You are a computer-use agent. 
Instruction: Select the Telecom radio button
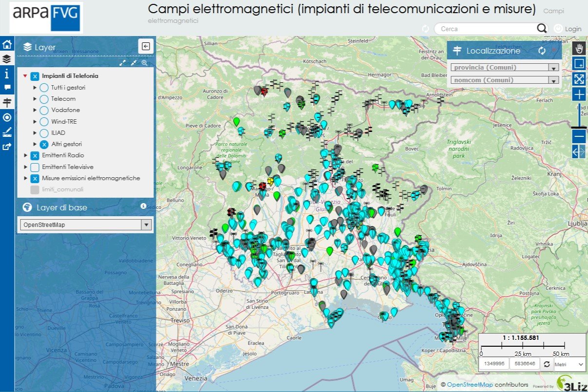coord(44,99)
